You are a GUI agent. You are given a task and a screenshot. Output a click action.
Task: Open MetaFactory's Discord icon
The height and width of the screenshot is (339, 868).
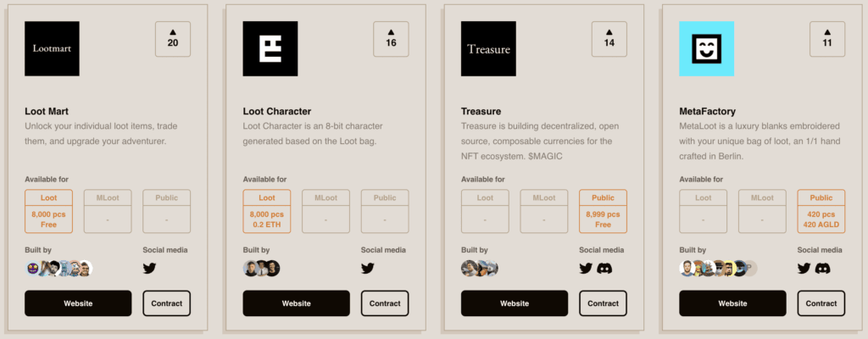click(x=822, y=269)
